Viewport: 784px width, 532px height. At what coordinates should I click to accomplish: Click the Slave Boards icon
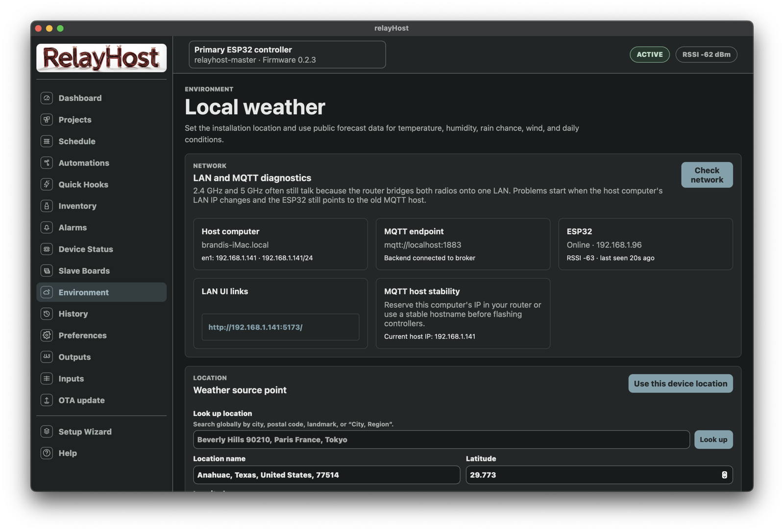(x=47, y=270)
